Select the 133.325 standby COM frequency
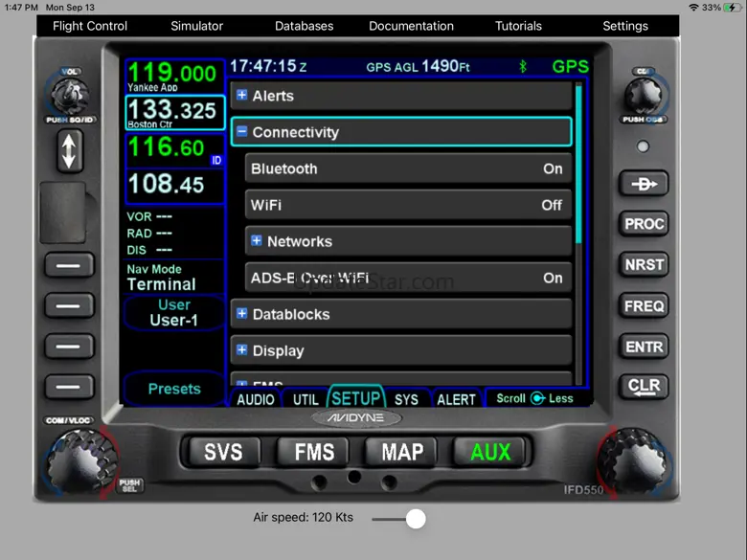Image resolution: width=747 pixels, height=560 pixels. tap(174, 113)
